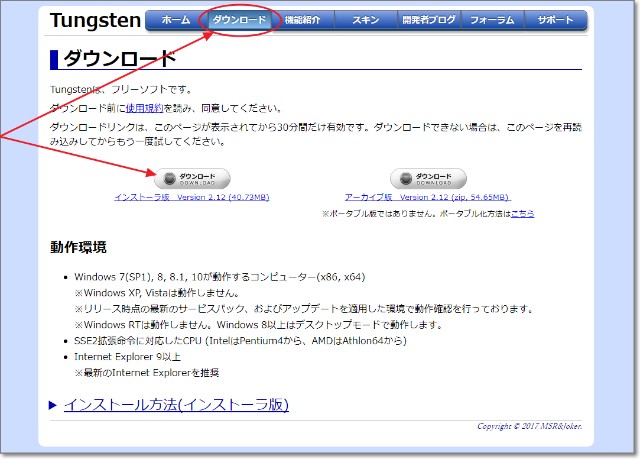Follow the こちら link for the portable method
Image resolution: width=640 pixels, height=459 pixels.
(523, 214)
